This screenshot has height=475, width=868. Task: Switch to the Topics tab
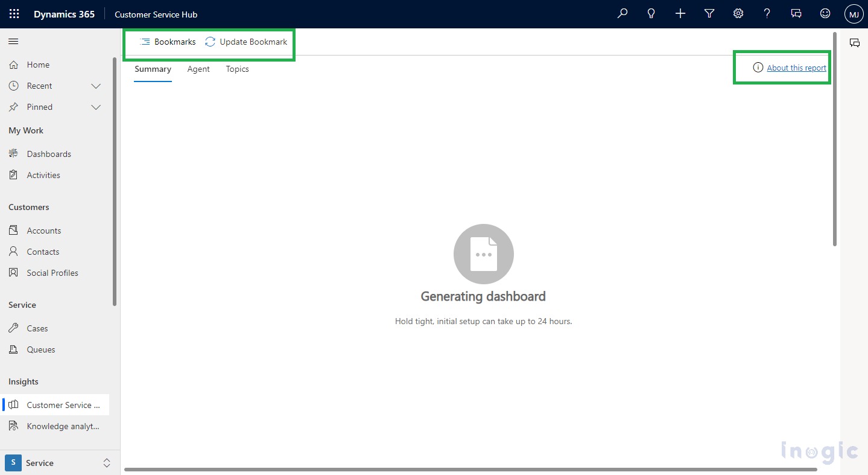237,69
